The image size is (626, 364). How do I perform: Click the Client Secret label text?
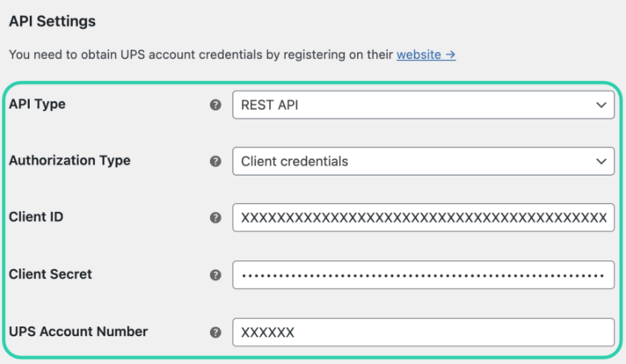point(50,274)
